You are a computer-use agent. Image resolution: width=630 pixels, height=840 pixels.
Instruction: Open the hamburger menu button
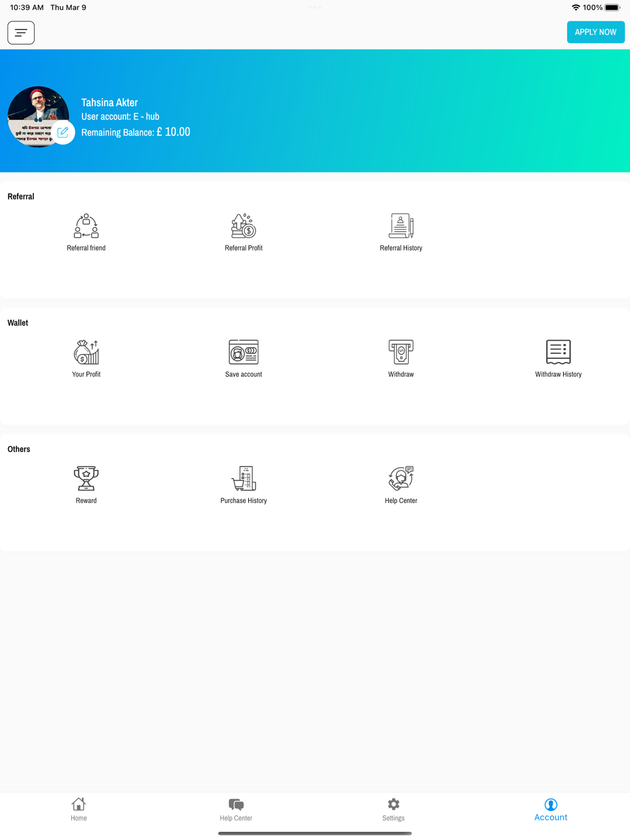(x=21, y=33)
